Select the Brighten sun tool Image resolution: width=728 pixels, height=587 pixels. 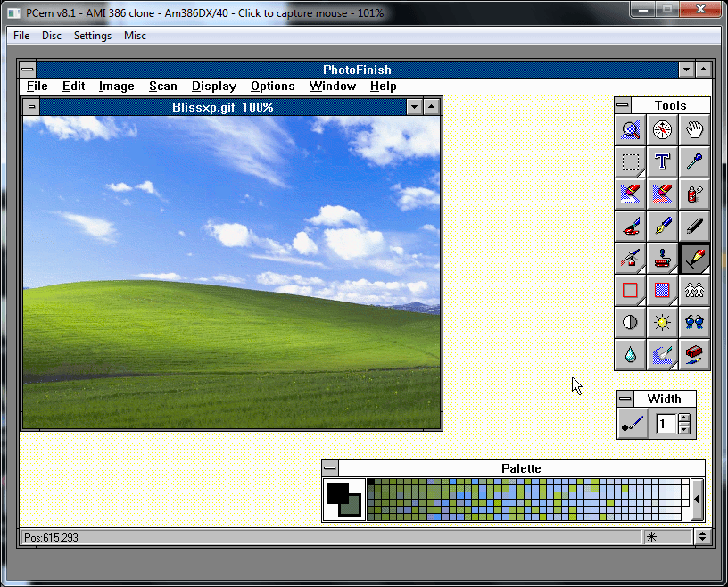click(662, 322)
